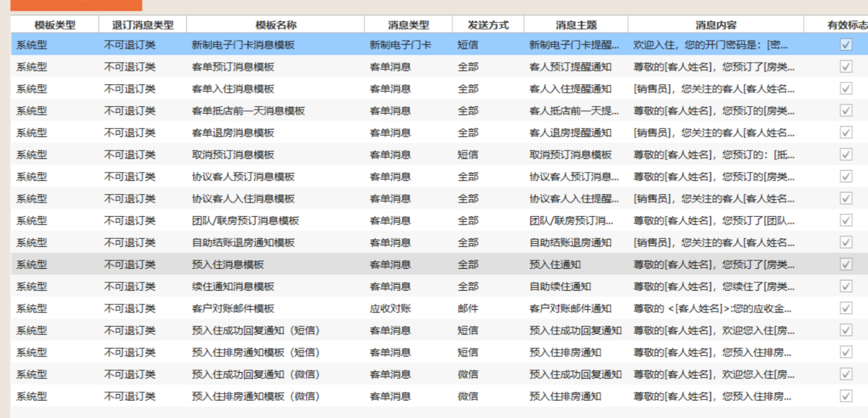Open the 客单抵店前一天消息模板 row
This screenshot has height=418, width=868.
[248, 111]
